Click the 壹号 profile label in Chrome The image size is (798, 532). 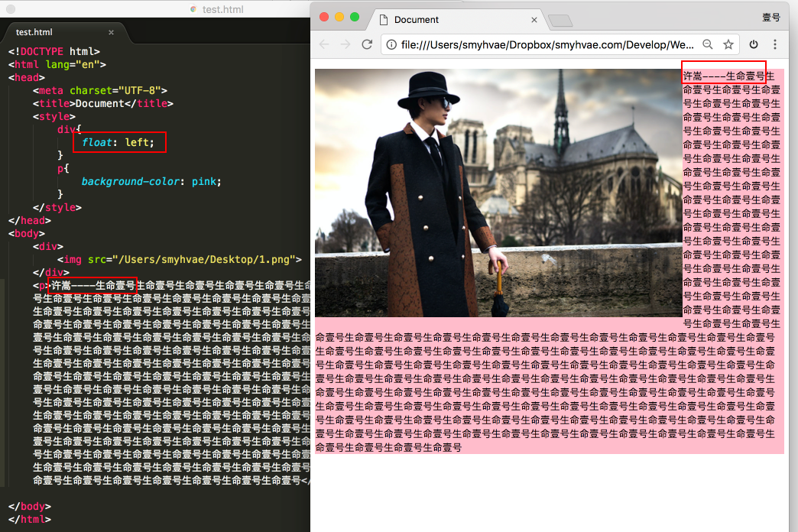click(x=771, y=18)
